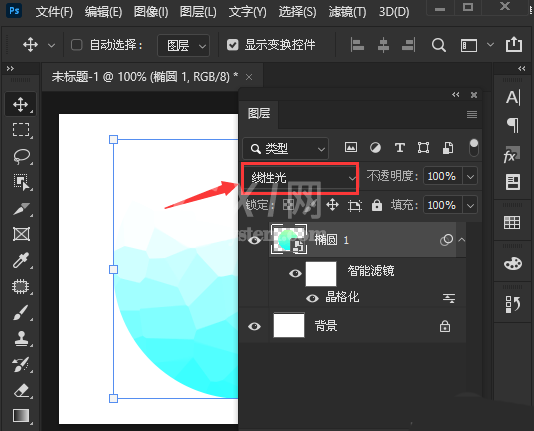
Task: Expand the move tool preset picker arrow
Action: (x=51, y=45)
